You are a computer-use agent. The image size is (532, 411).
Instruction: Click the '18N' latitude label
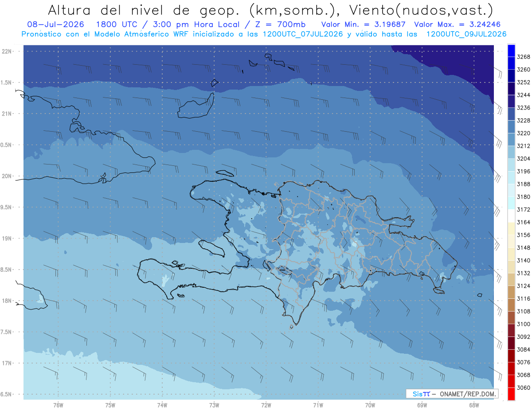(x=7, y=301)
